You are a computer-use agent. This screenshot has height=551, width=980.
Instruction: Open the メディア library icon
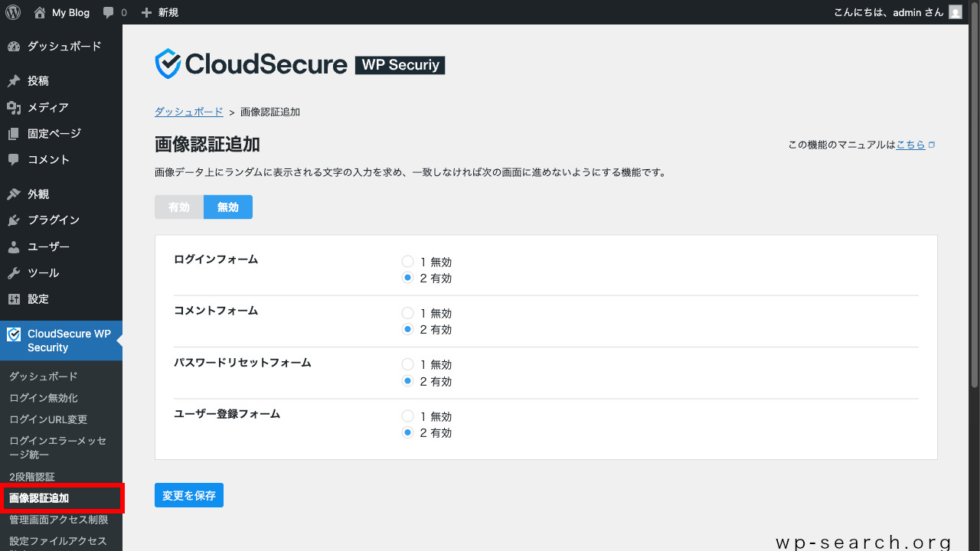[16, 107]
